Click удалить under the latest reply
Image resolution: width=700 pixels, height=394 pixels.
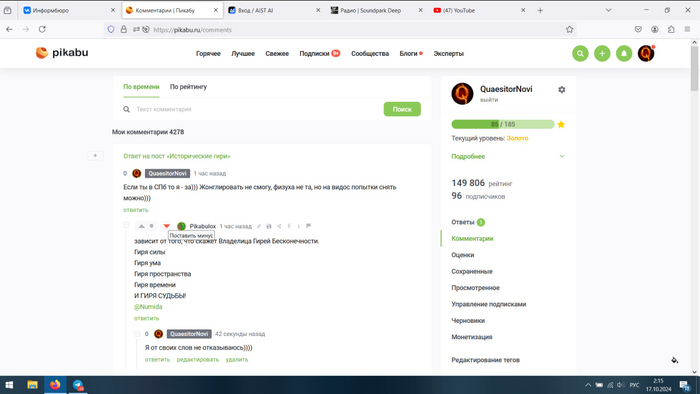tap(237, 360)
